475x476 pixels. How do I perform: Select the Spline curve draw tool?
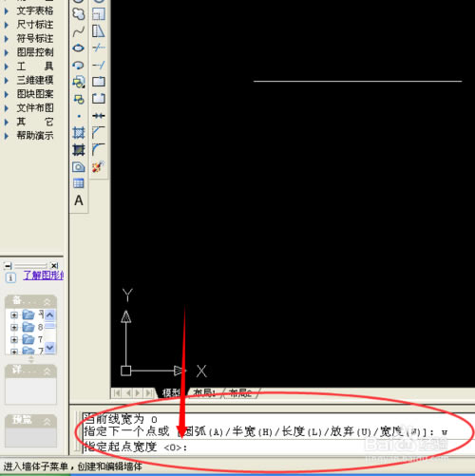click(79, 31)
